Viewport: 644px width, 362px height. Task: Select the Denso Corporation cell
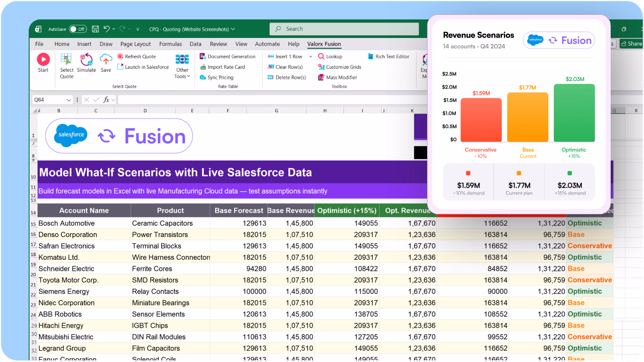pyautogui.click(x=84, y=235)
